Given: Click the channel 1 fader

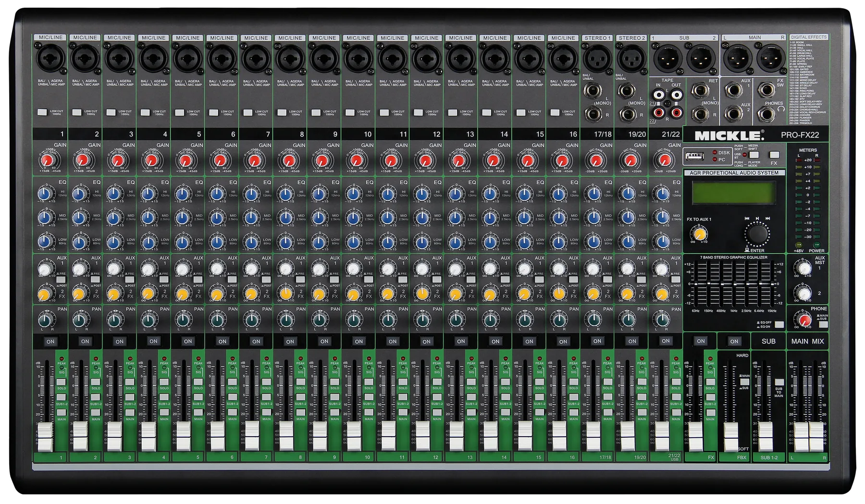Looking at the screenshot, I should click(x=45, y=436).
